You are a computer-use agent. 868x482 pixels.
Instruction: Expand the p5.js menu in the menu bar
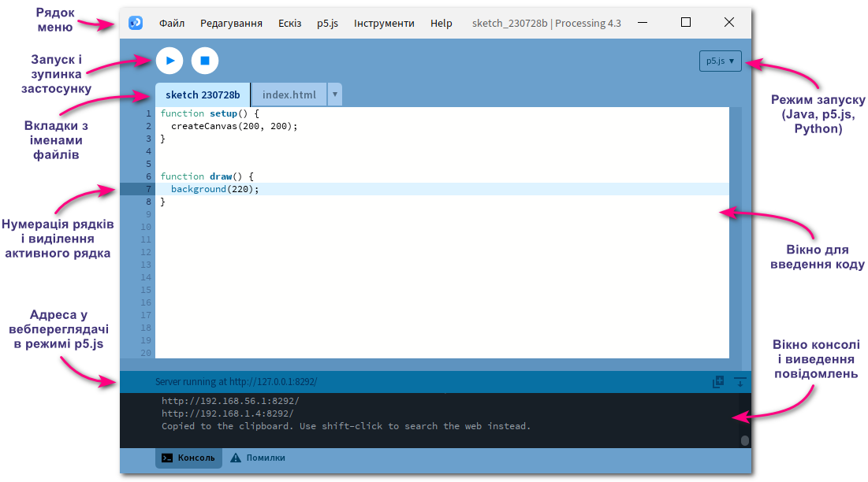(x=328, y=23)
